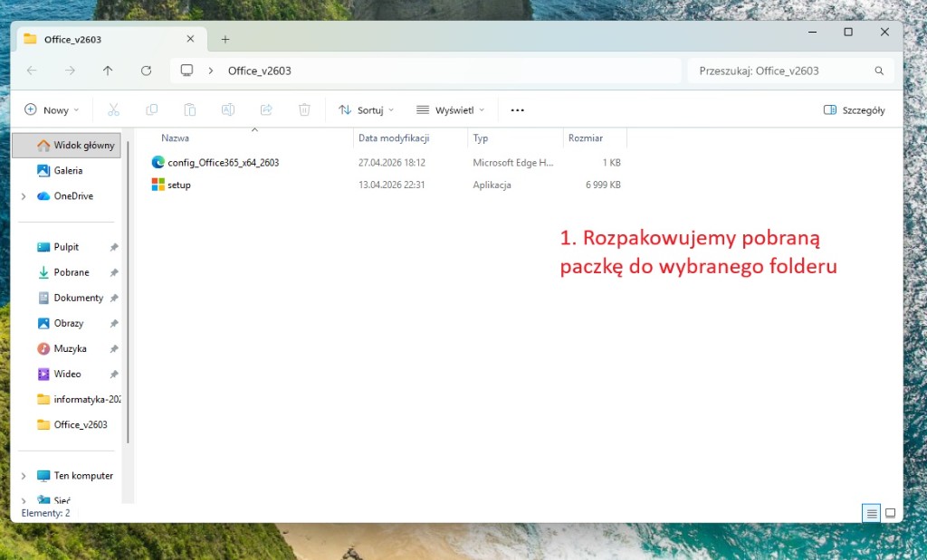Open the Sortuj dropdown
This screenshot has height=560, width=927.
pyautogui.click(x=367, y=109)
